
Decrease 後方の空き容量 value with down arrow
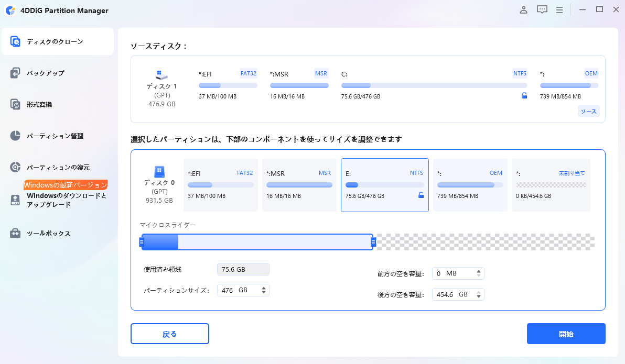[479, 297]
